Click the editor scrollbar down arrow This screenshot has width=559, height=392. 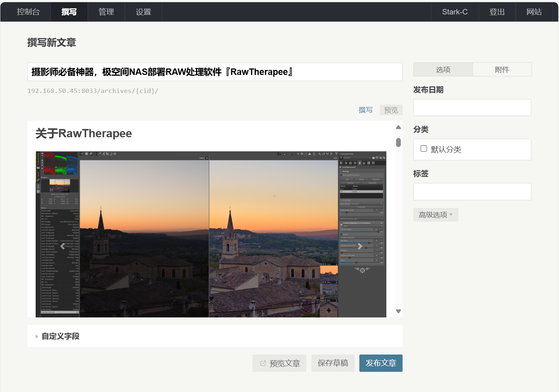pyautogui.click(x=398, y=311)
